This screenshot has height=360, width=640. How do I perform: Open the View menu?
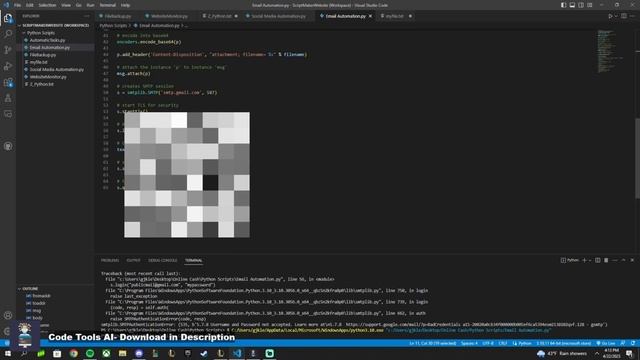[x=66, y=5]
